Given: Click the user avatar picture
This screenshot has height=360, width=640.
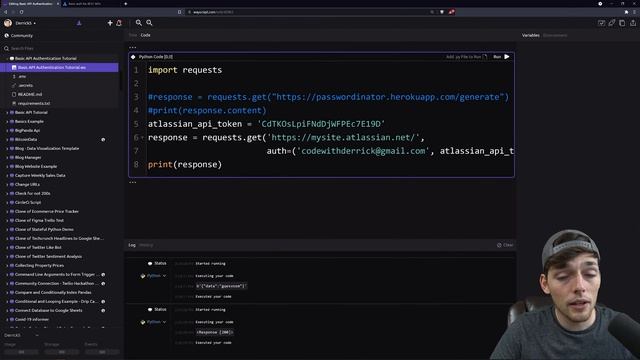Looking at the screenshot, I should [x=8, y=23].
